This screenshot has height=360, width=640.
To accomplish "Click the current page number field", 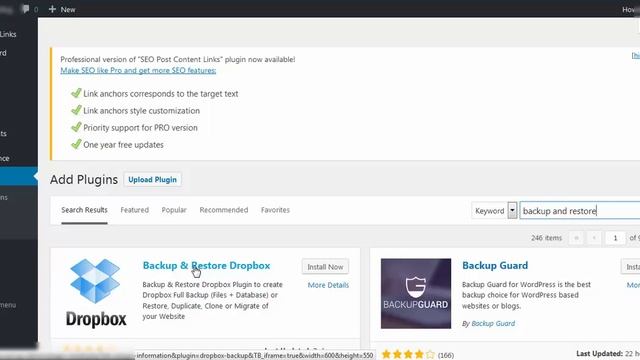I will [615, 238].
